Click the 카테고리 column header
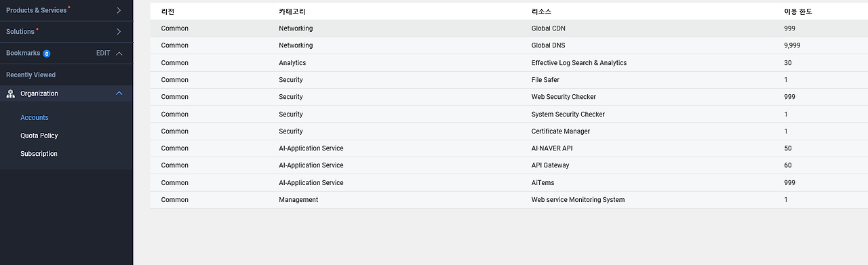 click(292, 12)
